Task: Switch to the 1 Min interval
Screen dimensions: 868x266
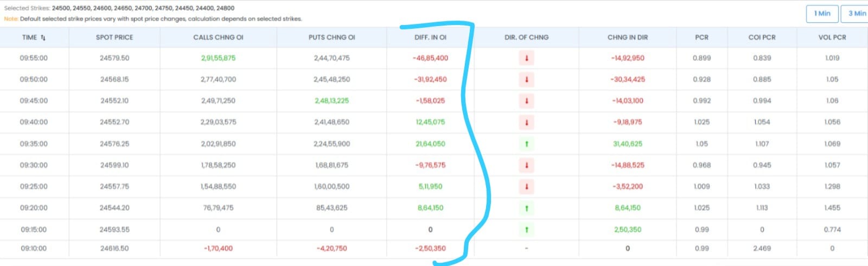Action: (x=822, y=14)
